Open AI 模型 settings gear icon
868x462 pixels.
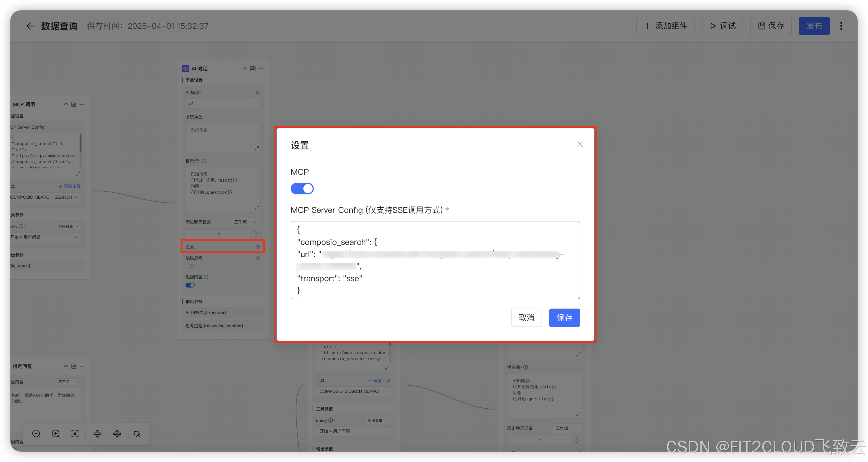pos(258,92)
